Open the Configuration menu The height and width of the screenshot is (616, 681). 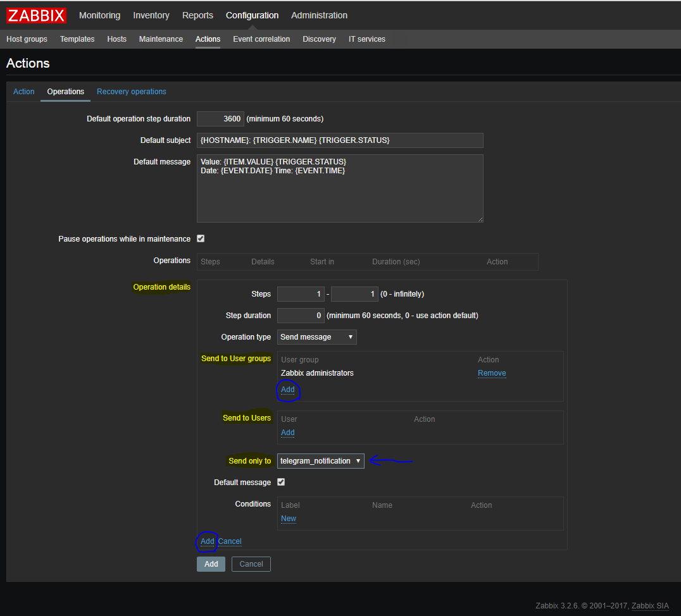point(252,15)
